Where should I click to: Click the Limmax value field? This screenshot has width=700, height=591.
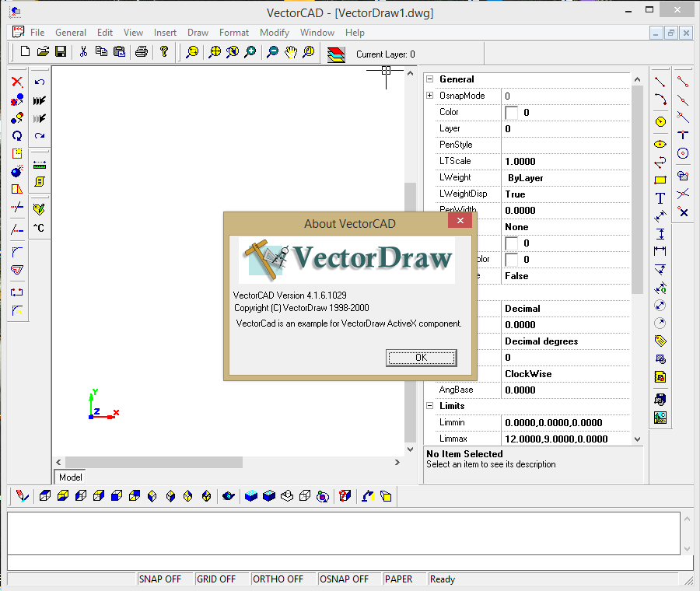565,439
